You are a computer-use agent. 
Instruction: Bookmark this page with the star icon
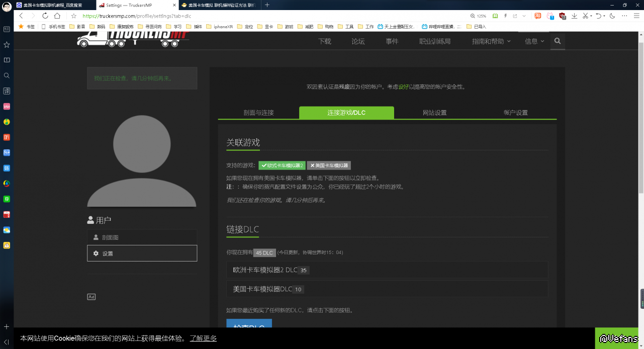click(74, 16)
